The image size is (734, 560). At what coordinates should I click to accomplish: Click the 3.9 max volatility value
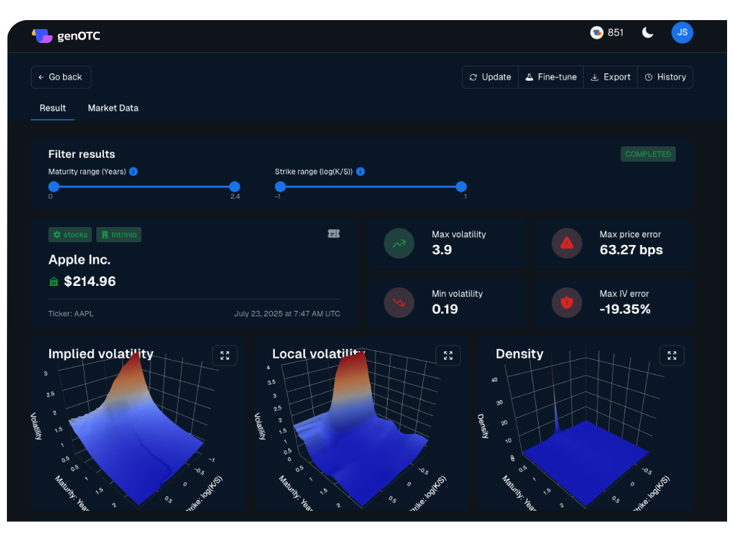(x=442, y=250)
